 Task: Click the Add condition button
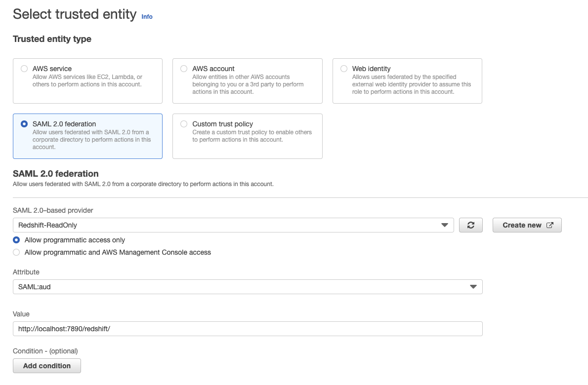point(47,366)
